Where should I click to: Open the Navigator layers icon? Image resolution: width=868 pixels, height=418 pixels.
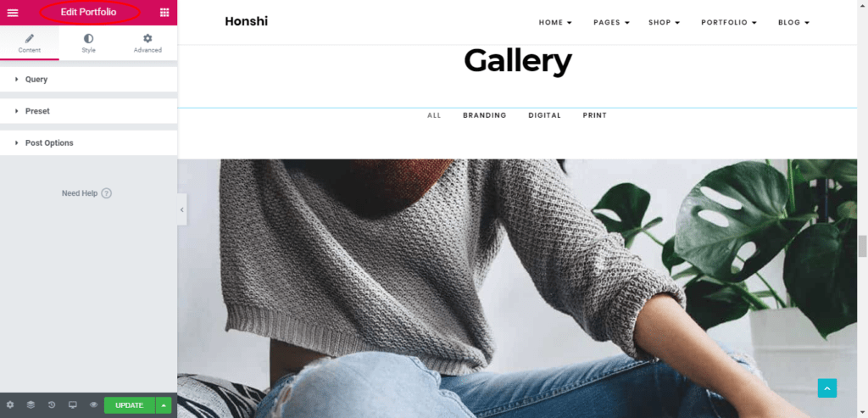click(x=31, y=404)
